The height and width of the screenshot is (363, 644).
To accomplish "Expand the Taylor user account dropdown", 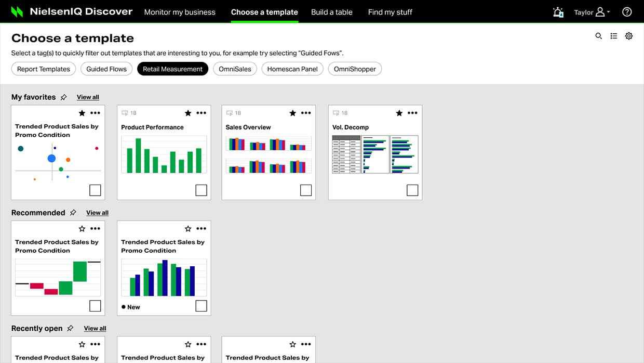I will (592, 12).
